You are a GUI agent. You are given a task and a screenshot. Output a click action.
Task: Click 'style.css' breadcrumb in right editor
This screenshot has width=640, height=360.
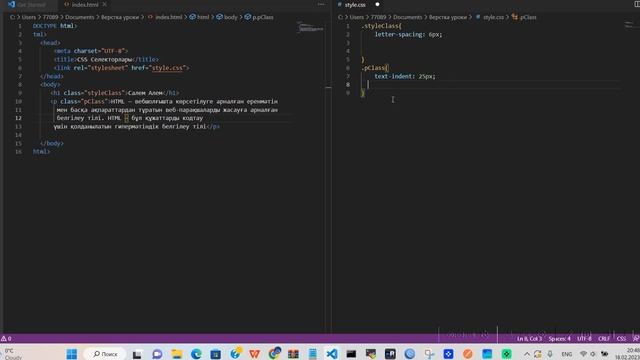point(493,17)
